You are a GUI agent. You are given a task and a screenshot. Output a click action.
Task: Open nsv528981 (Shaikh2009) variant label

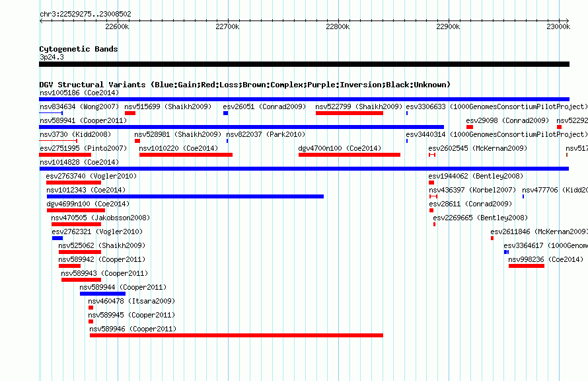click(178, 134)
